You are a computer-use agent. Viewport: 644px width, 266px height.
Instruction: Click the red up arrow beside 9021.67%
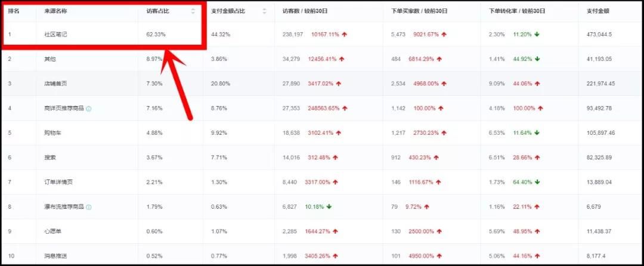(444, 35)
